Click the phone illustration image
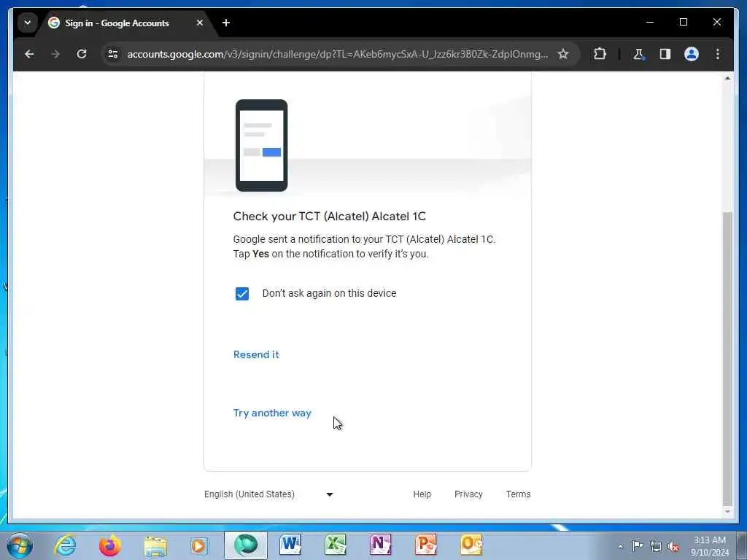This screenshot has height=560, width=747. pos(262,145)
